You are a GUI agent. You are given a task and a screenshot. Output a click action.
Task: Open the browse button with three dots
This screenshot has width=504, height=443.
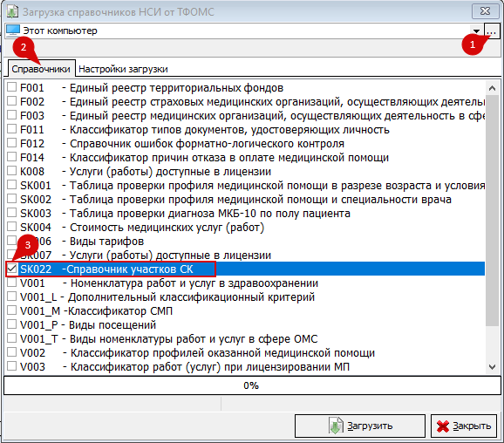[492, 31]
